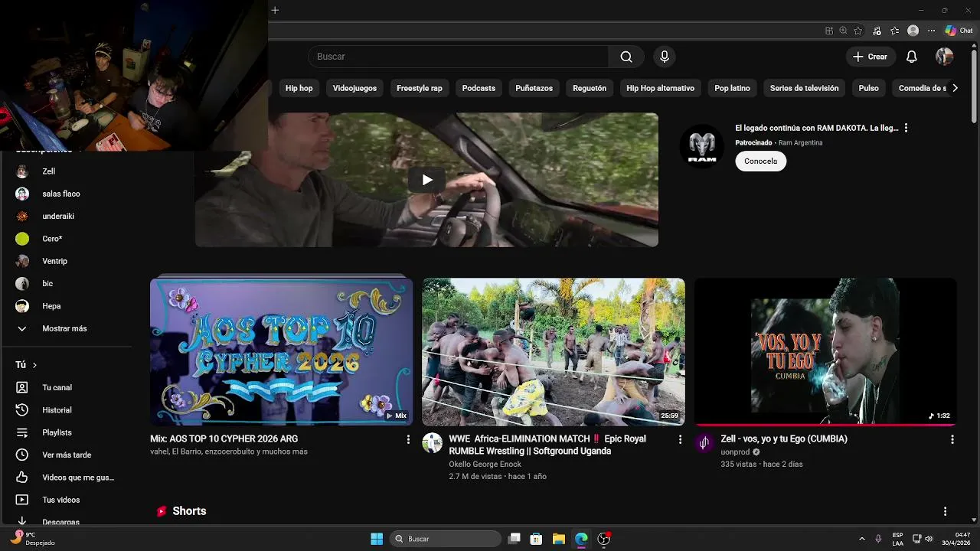The width and height of the screenshot is (980, 551).
Task: Select the Hip hop chip
Action: point(299,88)
